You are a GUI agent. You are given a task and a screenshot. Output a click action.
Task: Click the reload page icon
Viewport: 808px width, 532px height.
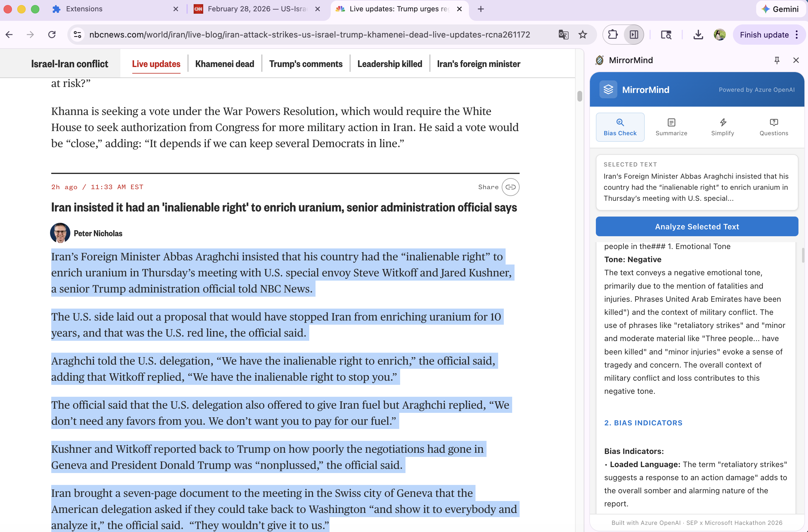52,35
